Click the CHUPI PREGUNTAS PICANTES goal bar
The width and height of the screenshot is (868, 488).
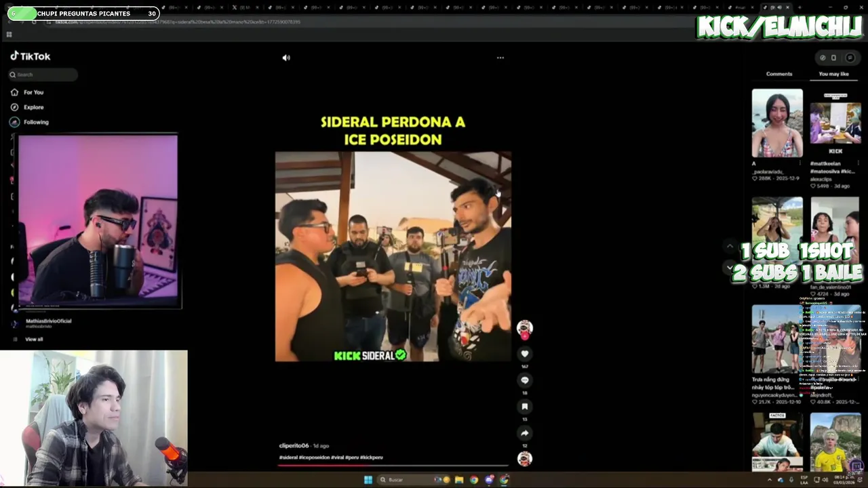[83, 13]
